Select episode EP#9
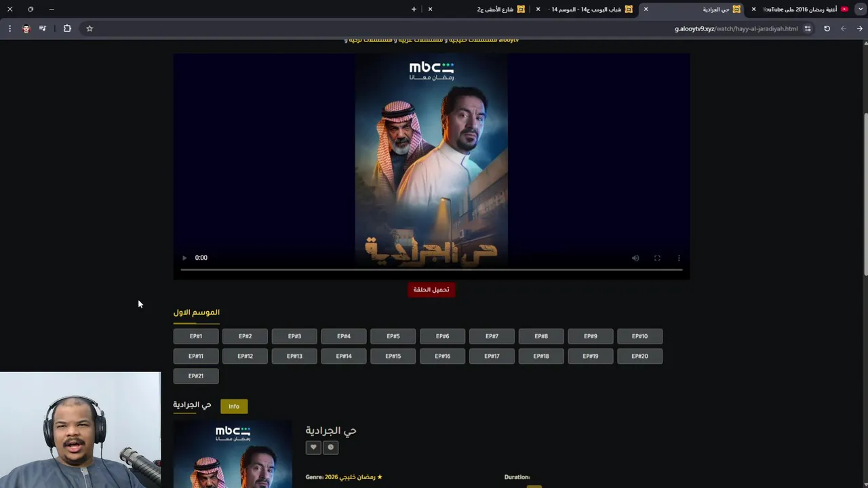This screenshot has width=868, height=488. click(x=591, y=336)
